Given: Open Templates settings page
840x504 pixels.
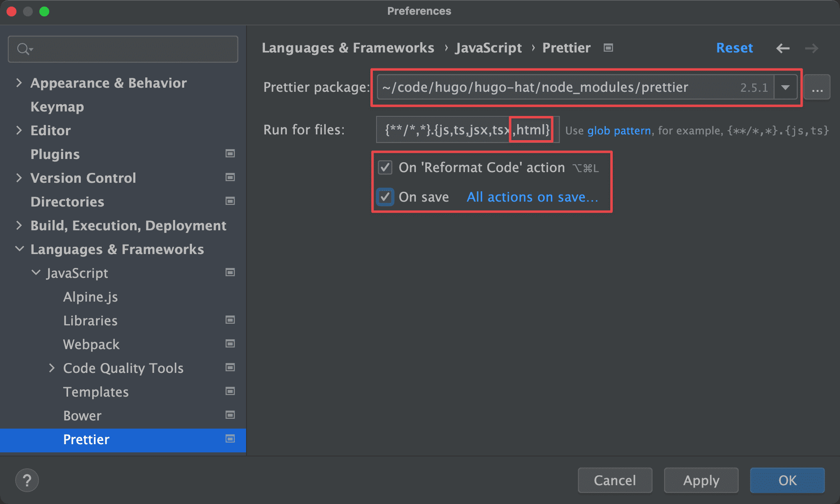Looking at the screenshot, I should click(96, 392).
